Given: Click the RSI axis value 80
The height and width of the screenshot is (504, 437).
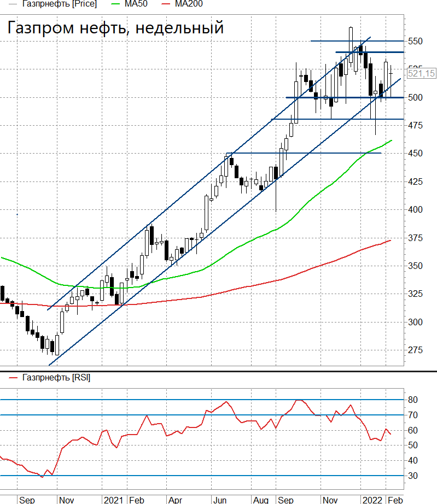Looking at the screenshot, I should pyautogui.click(x=412, y=400).
